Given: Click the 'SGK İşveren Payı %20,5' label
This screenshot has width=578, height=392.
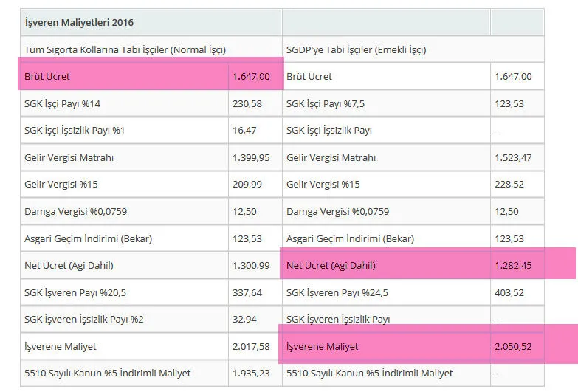Looking at the screenshot, I should [75, 292].
